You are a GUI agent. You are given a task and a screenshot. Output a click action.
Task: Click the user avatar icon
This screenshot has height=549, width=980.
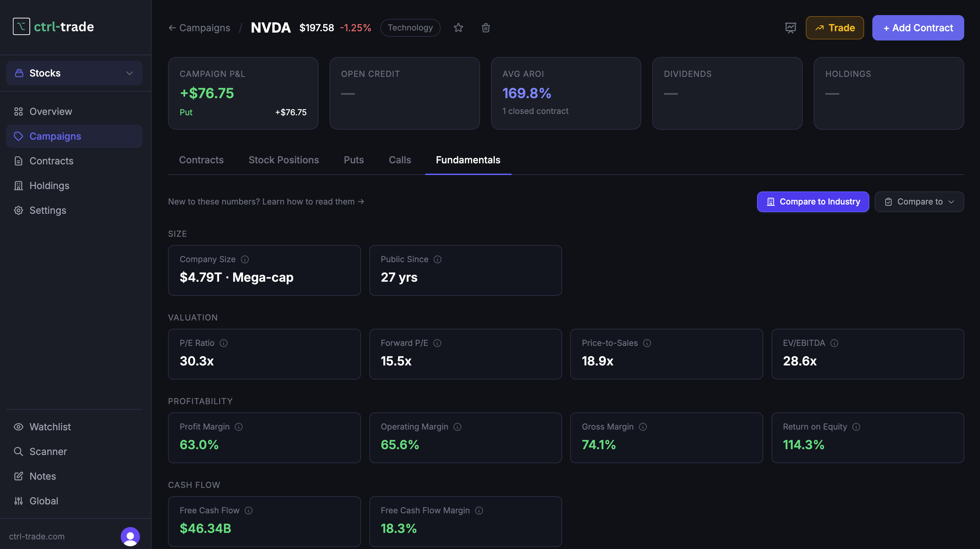click(x=130, y=536)
